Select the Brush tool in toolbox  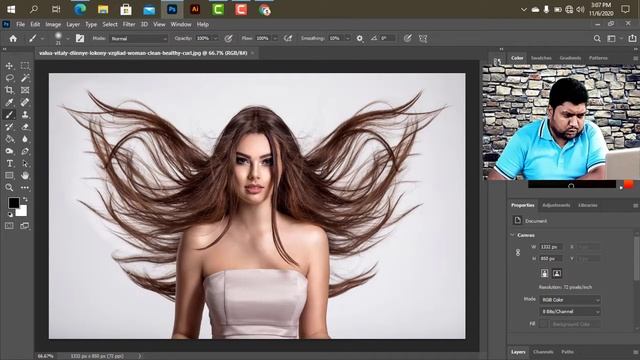point(9,114)
